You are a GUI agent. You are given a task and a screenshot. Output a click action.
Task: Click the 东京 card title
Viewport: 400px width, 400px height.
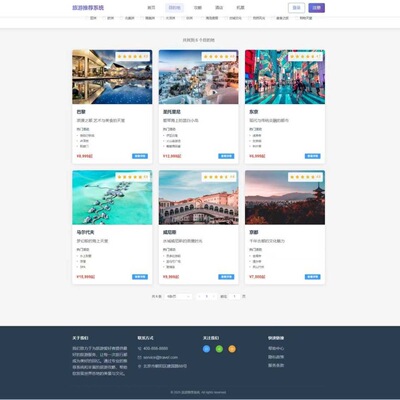tap(254, 112)
